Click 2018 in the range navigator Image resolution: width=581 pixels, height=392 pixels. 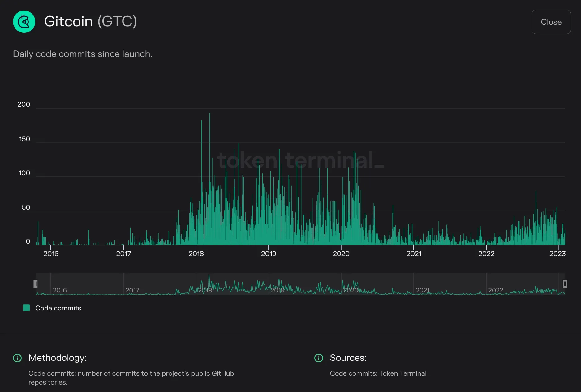click(x=205, y=290)
